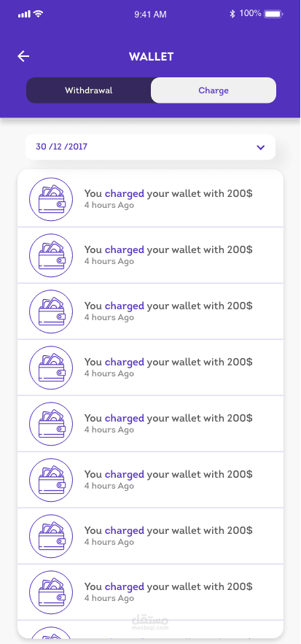Tap the last fully visible transaction's text
The width and height of the screenshot is (301, 644).
168,591
